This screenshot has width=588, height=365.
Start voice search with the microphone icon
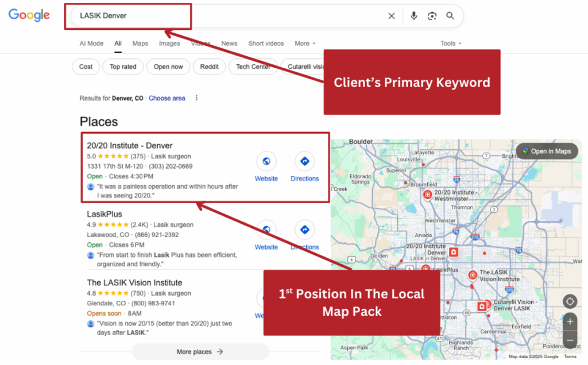pyautogui.click(x=413, y=15)
